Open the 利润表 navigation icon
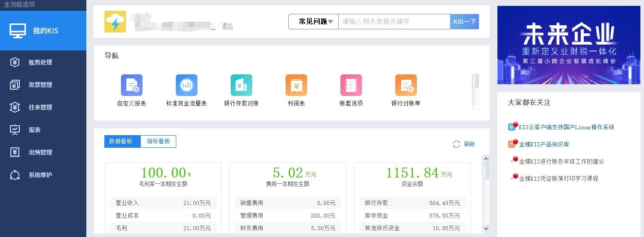 pyautogui.click(x=296, y=85)
